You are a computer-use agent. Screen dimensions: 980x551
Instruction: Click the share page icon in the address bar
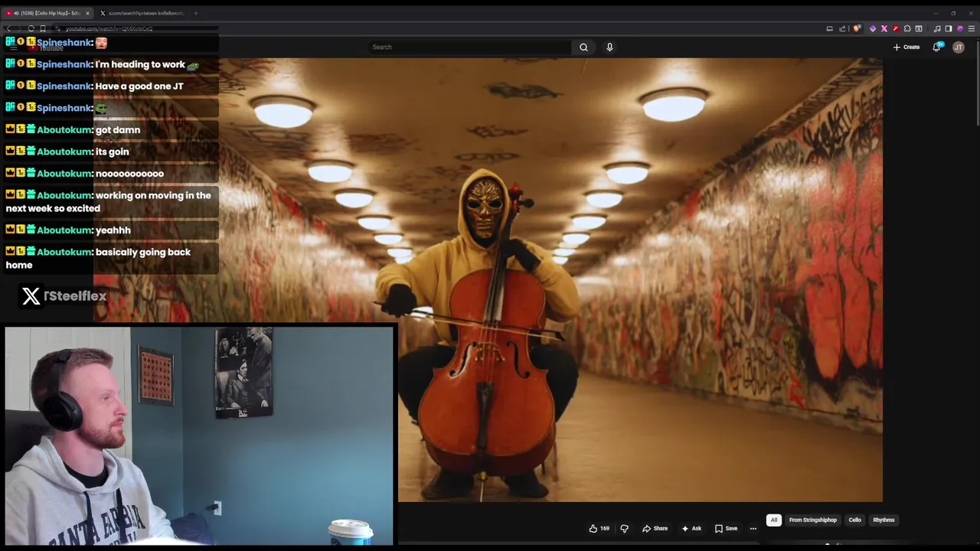842,28
